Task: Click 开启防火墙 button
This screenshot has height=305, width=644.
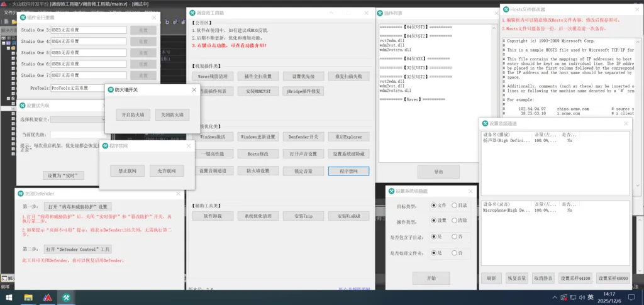Action: click(133, 114)
